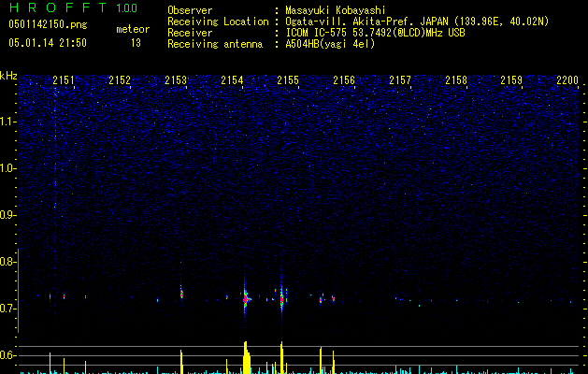This screenshot has width=588, height=374.
Task: Click the antenna value A504HB(yagi 4el)
Action: coord(330,44)
